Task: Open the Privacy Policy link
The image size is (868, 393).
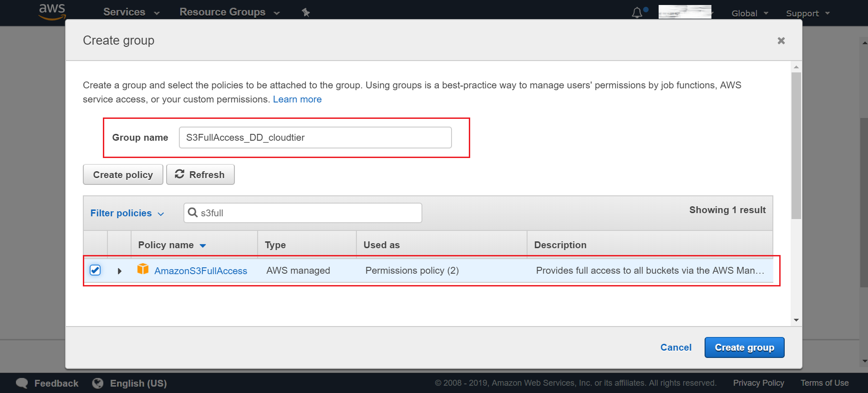Action: click(x=758, y=383)
